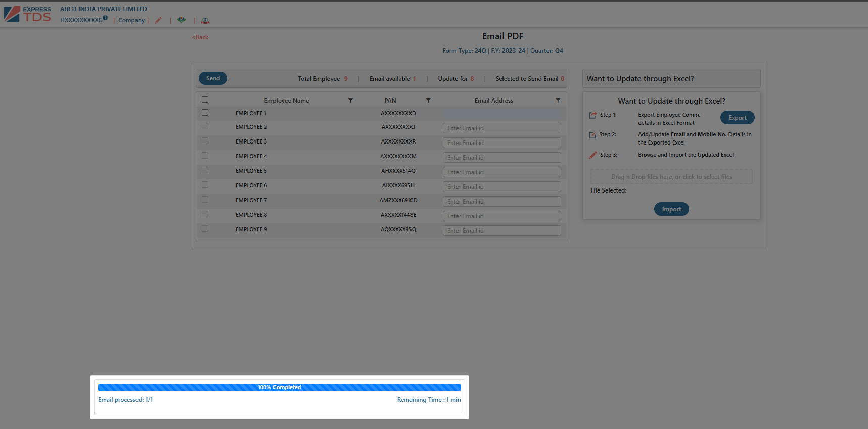Screen dimensions: 868x429
Task: Click ABCD INDIA PRIVATE LIMITED company name
Action: pos(104,9)
